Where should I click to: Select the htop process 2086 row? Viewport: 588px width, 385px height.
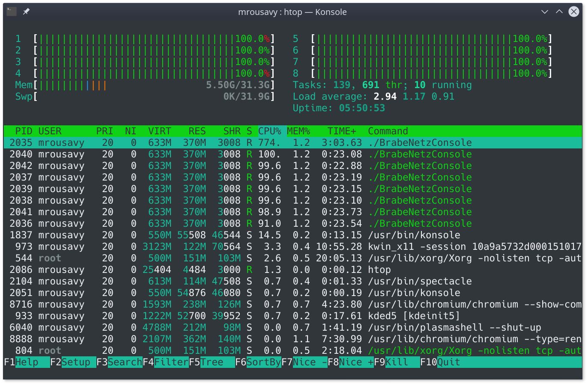tap(293, 270)
